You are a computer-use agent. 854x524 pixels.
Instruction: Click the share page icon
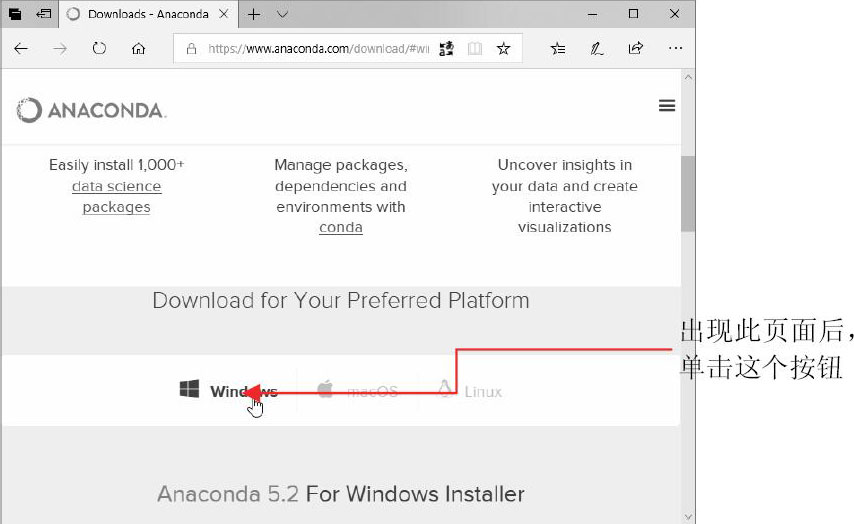[636, 49]
